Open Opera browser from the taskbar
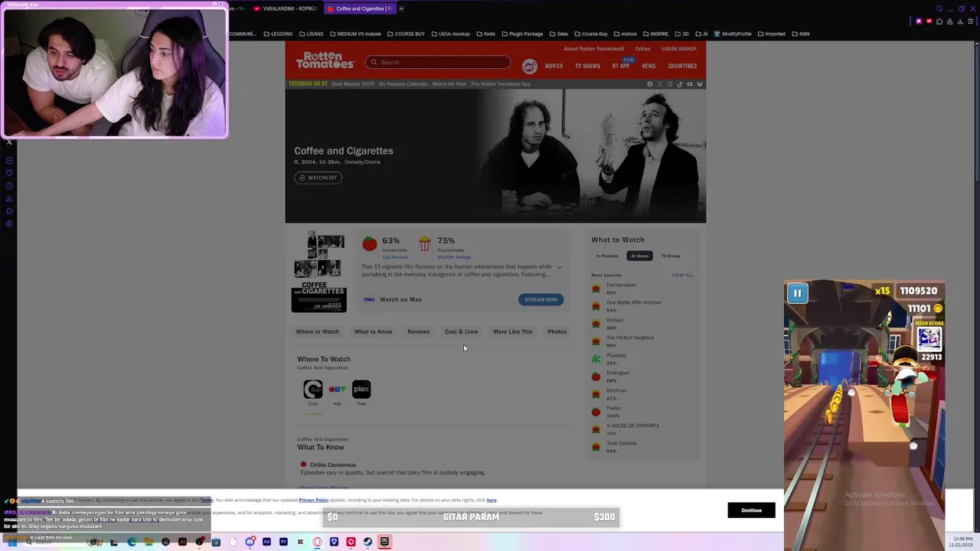Screen dimensions: 980x551 point(317,542)
